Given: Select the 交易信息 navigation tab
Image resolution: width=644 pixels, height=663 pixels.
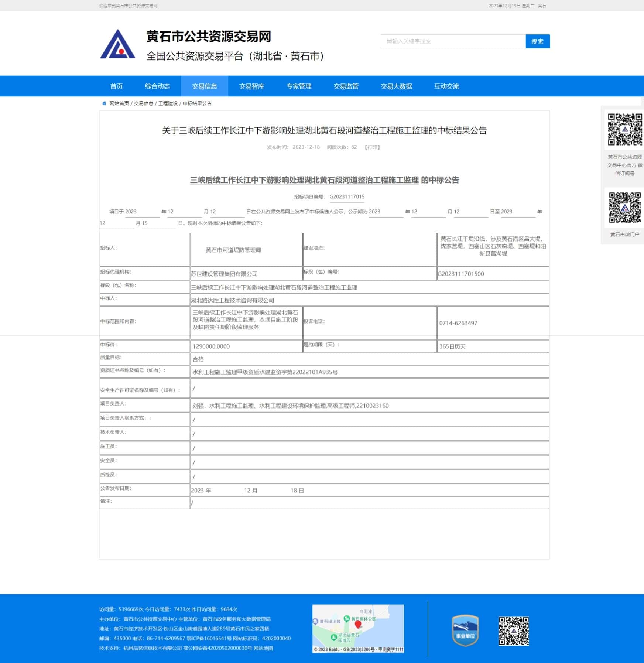Looking at the screenshot, I should click(205, 86).
